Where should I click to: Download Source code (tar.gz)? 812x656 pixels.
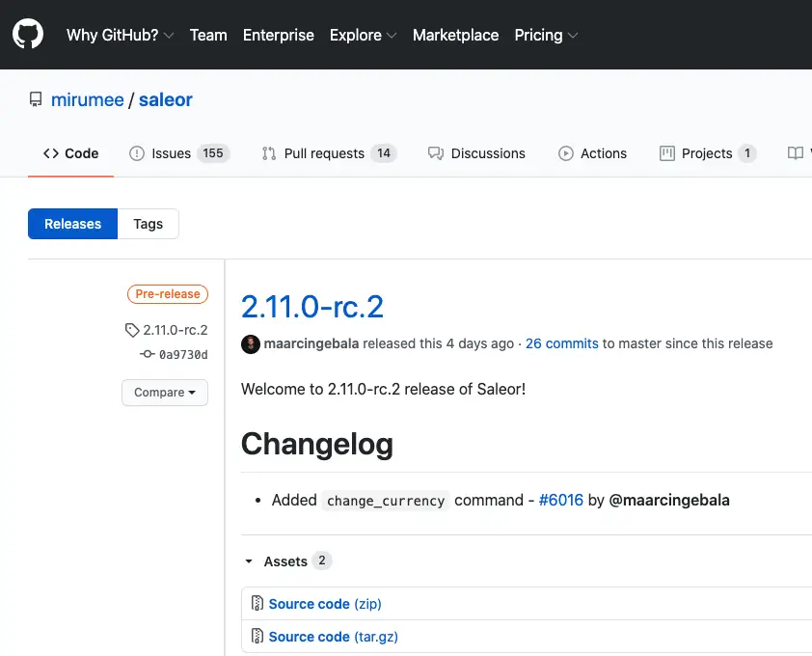(x=333, y=637)
